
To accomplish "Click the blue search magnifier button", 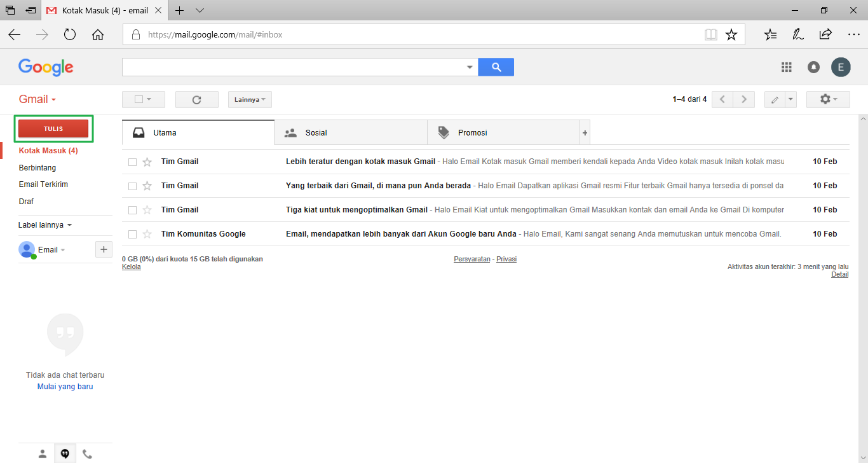I will [496, 67].
